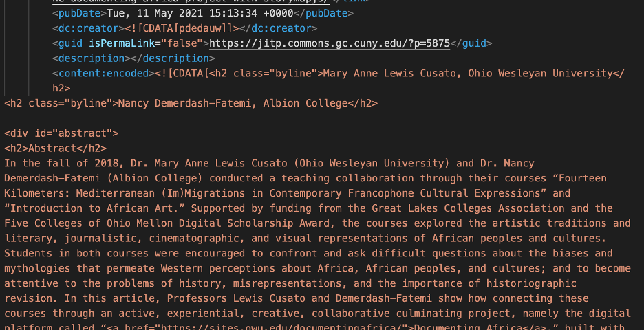
Task: Click the 'isPermaLink' attribute name
Action: pos(122,43)
